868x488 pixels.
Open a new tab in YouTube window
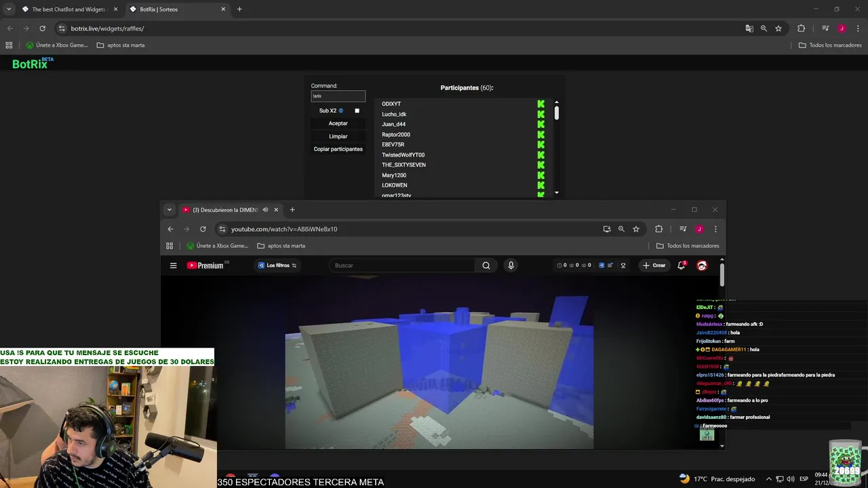point(292,210)
